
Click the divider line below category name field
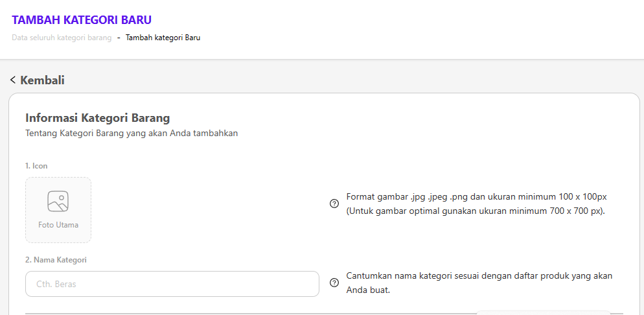click(246, 313)
